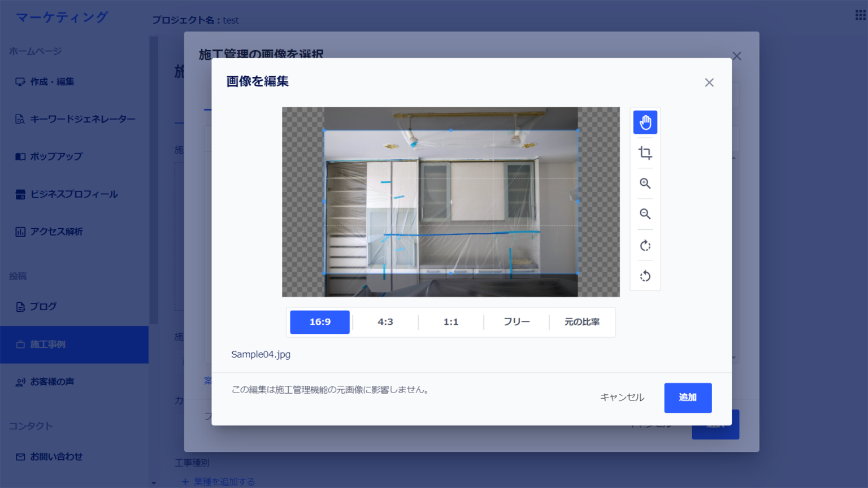This screenshot has height=488, width=868.
Task: Select 施工事例 in the sidebar
Action: coord(74,345)
